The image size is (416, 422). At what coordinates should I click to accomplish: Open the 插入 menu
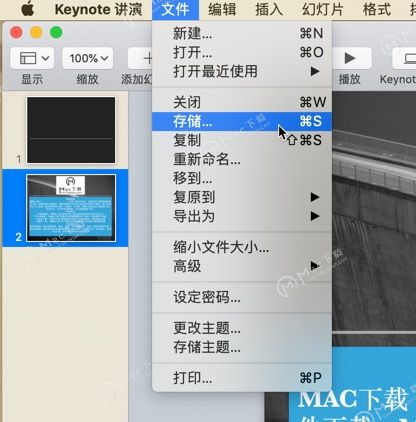tap(269, 9)
